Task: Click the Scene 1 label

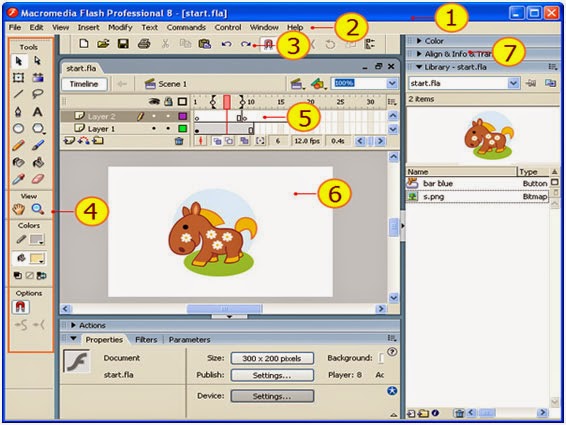Action: pos(172,84)
